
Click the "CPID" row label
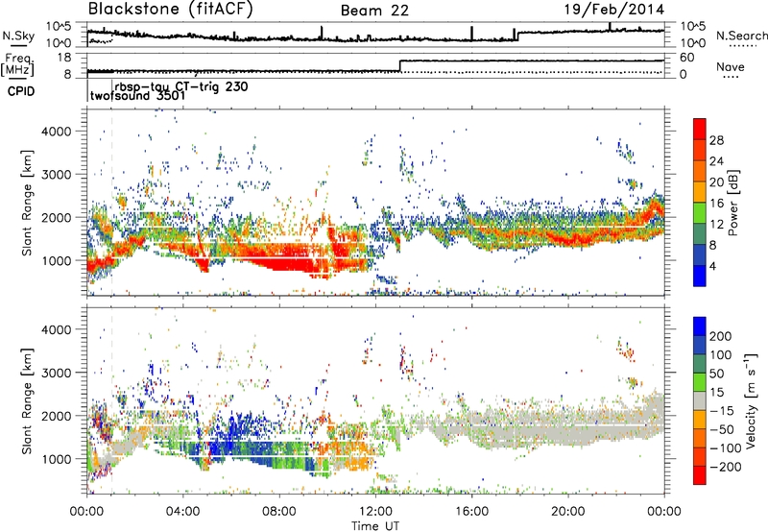pos(21,91)
